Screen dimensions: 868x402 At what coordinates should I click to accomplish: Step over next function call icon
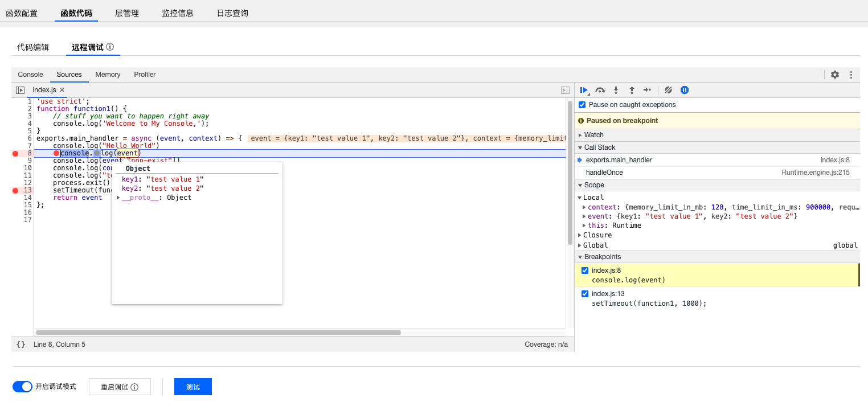coord(600,90)
